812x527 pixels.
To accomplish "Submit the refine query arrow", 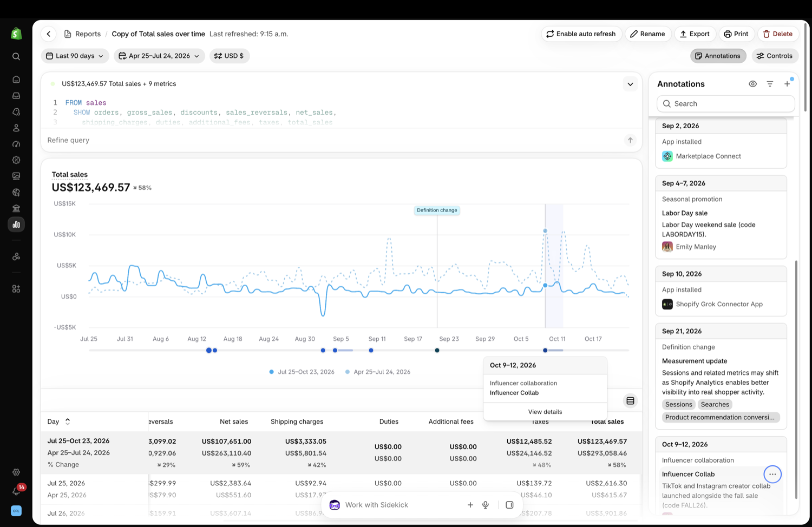I will tap(630, 140).
